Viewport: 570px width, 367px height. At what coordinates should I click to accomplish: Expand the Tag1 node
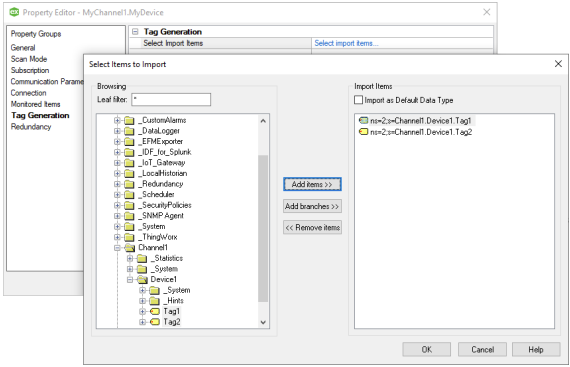pyautogui.click(x=142, y=311)
